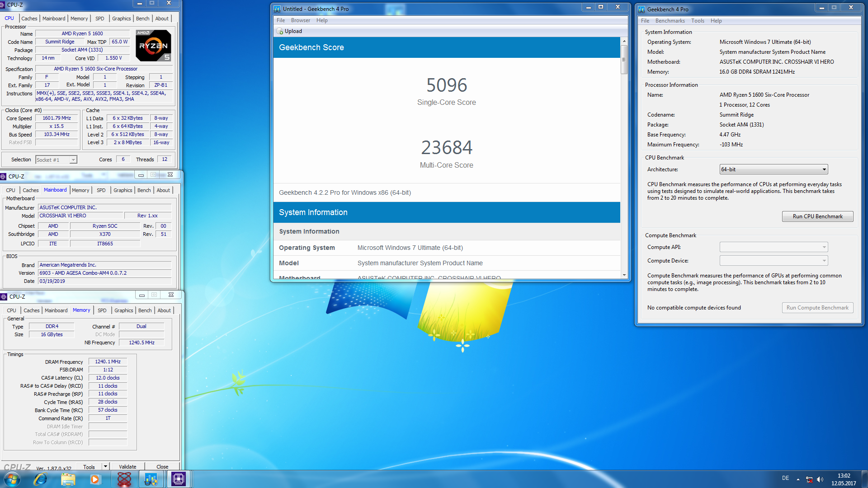The height and width of the screenshot is (488, 868).
Task: Switch to SPD tab in top CPU-Z window
Action: pyautogui.click(x=100, y=19)
